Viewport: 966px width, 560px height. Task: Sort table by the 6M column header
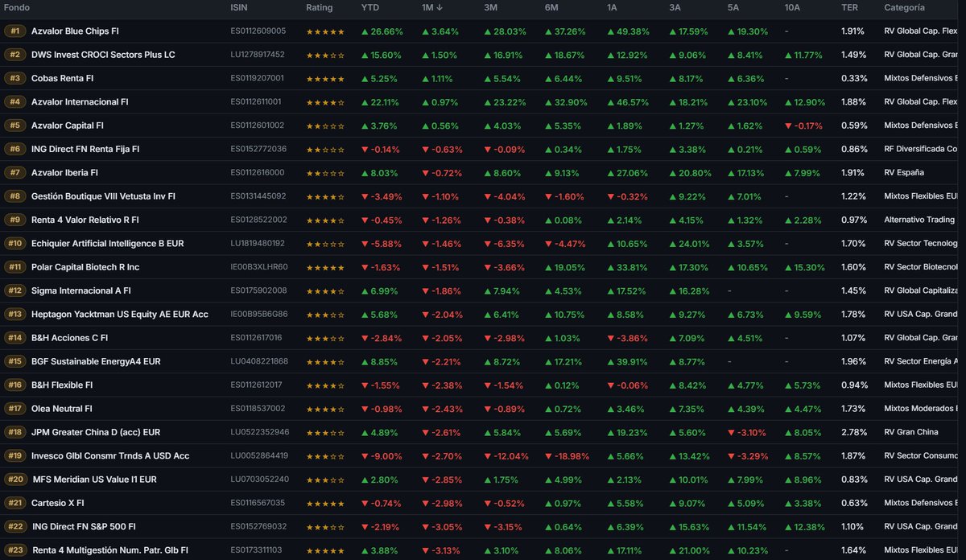[552, 7]
